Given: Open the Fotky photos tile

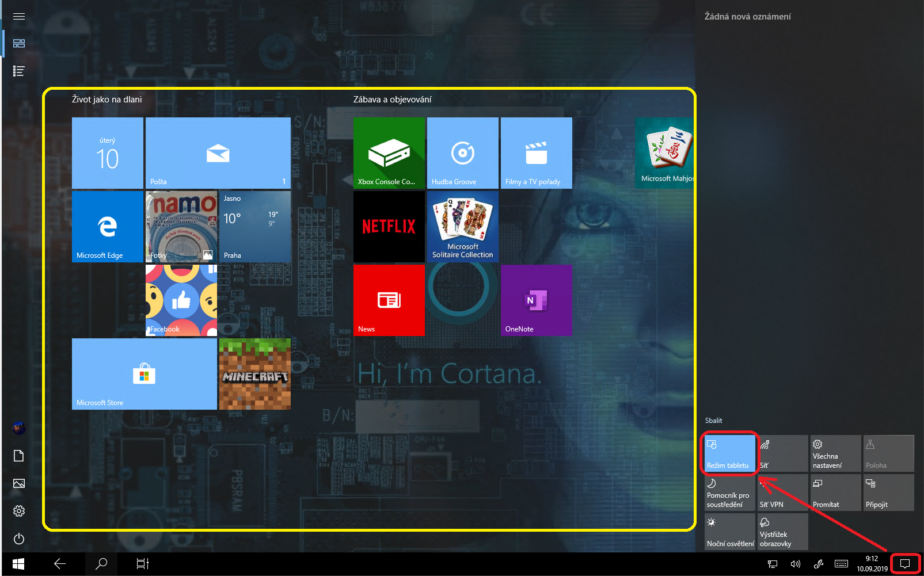Looking at the screenshot, I should pos(181,227).
